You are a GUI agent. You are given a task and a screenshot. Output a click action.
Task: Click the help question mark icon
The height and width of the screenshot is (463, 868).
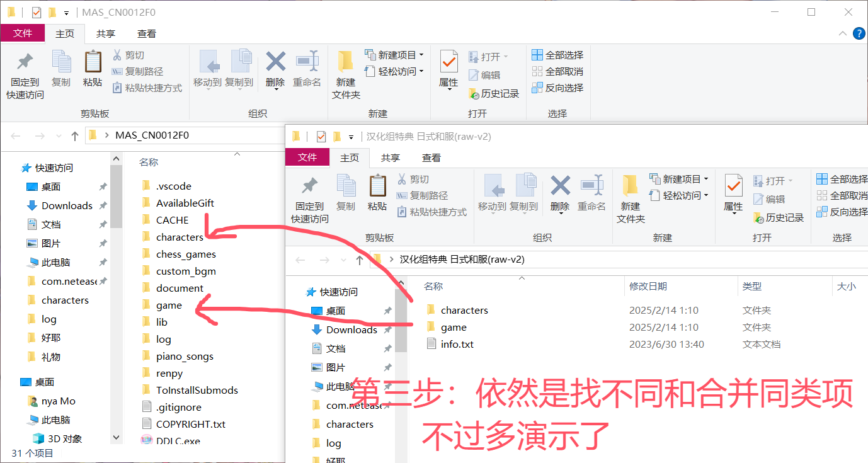(859, 33)
